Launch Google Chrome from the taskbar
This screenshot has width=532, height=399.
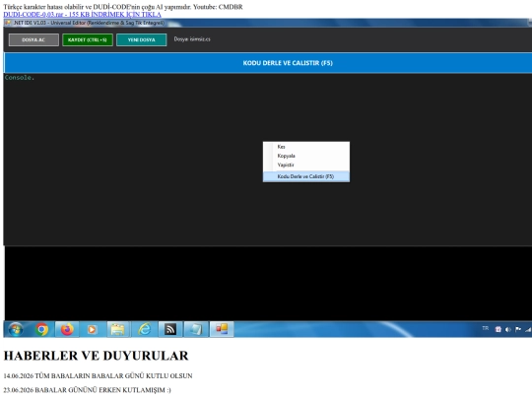pos(41,329)
